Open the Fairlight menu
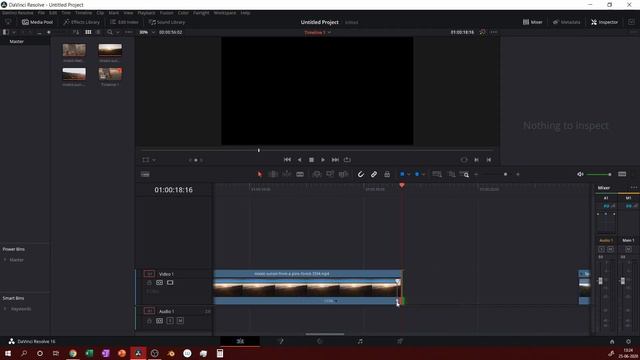 click(x=201, y=13)
